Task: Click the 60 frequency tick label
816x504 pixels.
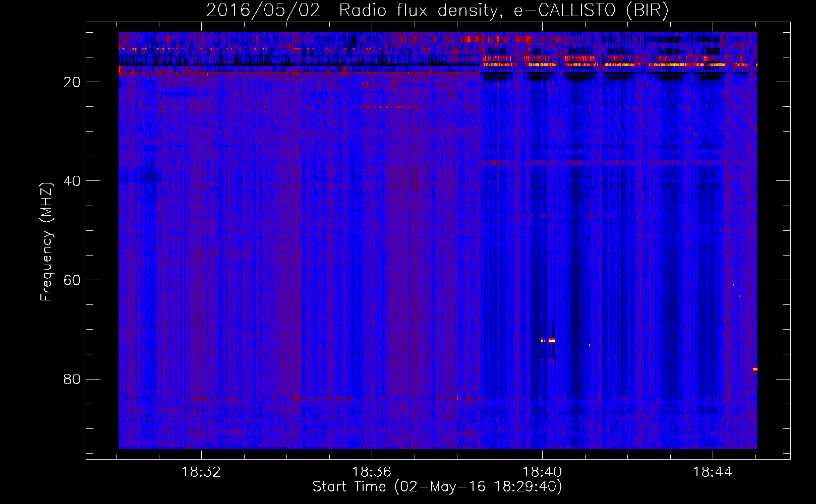Action: click(x=72, y=280)
